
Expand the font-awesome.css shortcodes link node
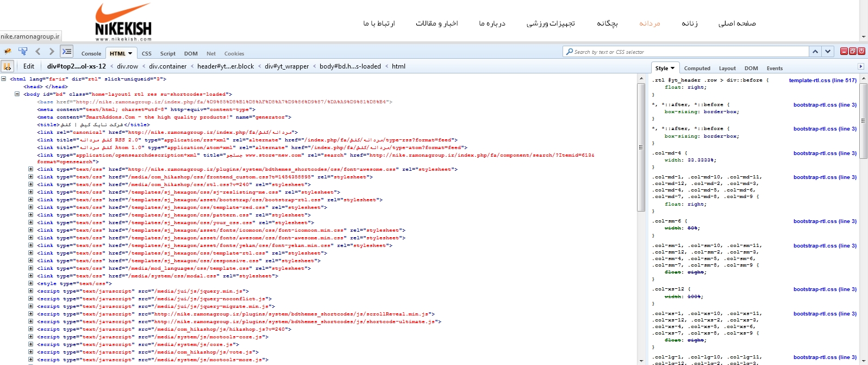(x=31, y=169)
